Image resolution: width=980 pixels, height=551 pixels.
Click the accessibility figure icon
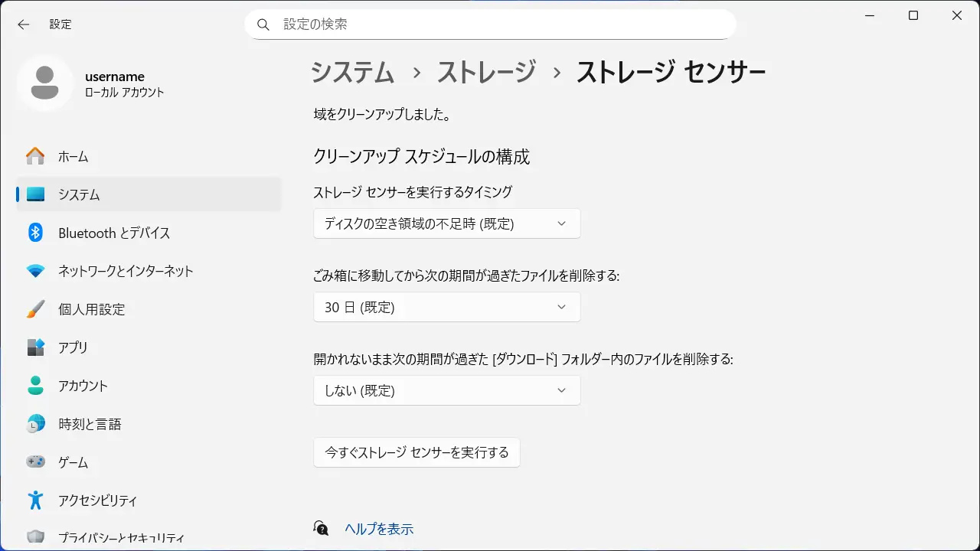35,500
